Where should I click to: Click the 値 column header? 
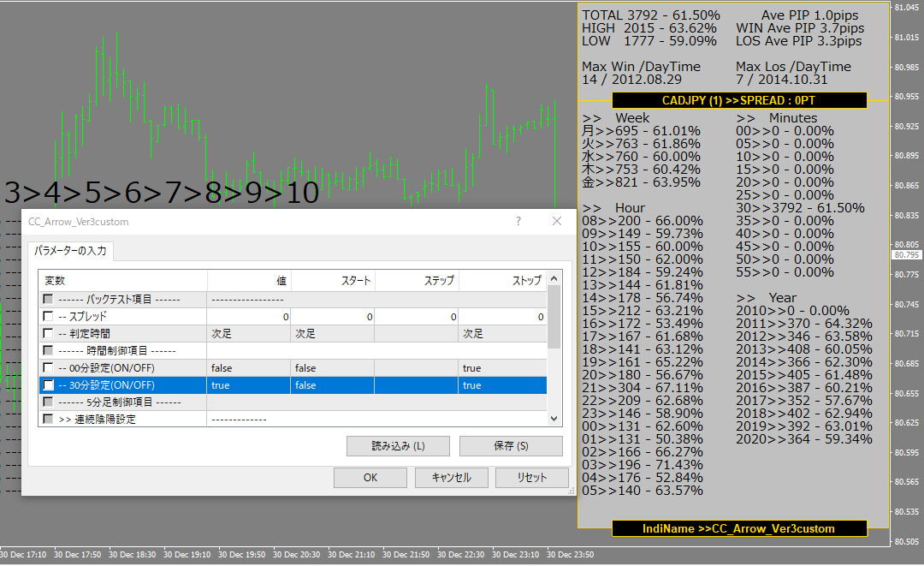point(249,281)
